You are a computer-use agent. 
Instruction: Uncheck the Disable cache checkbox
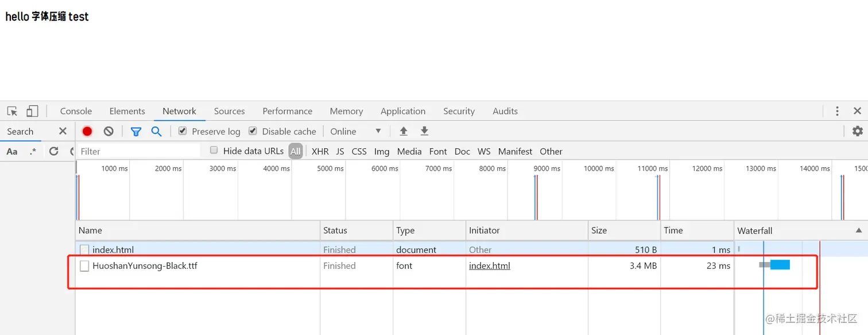click(x=253, y=131)
